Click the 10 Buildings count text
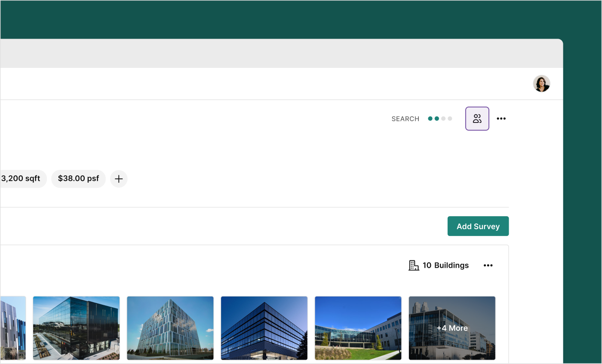Screen dimensions: 602x364 (x=445, y=266)
